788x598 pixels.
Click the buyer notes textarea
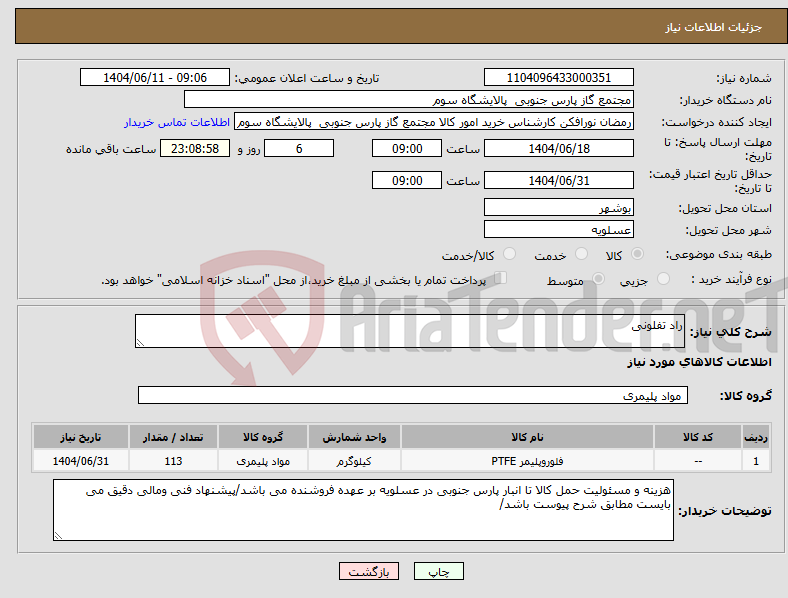pyautogui.click(x=363, y=510)
